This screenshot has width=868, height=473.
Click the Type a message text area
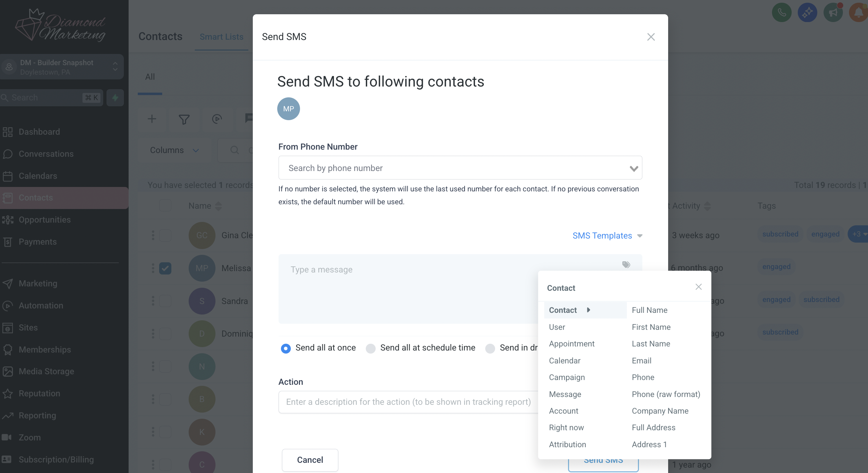407,288
